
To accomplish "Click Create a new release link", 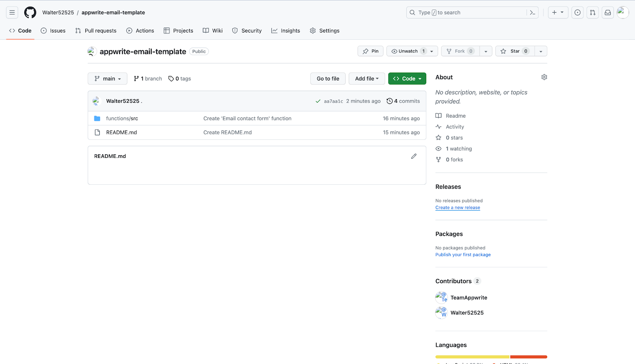I will pos(458,207).
